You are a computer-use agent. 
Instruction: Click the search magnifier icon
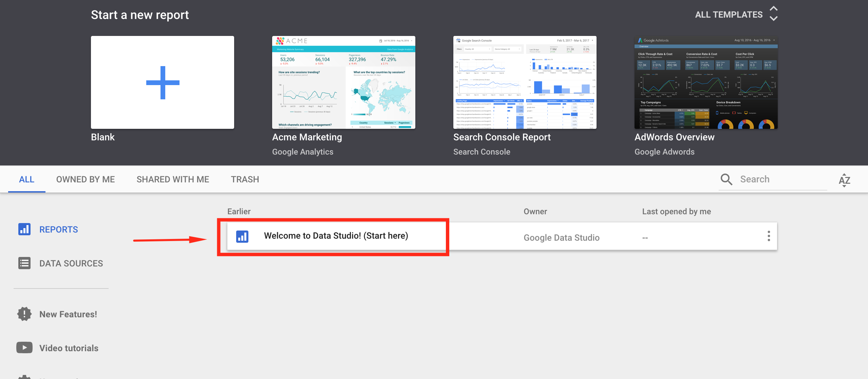click(x=726, y=179)
